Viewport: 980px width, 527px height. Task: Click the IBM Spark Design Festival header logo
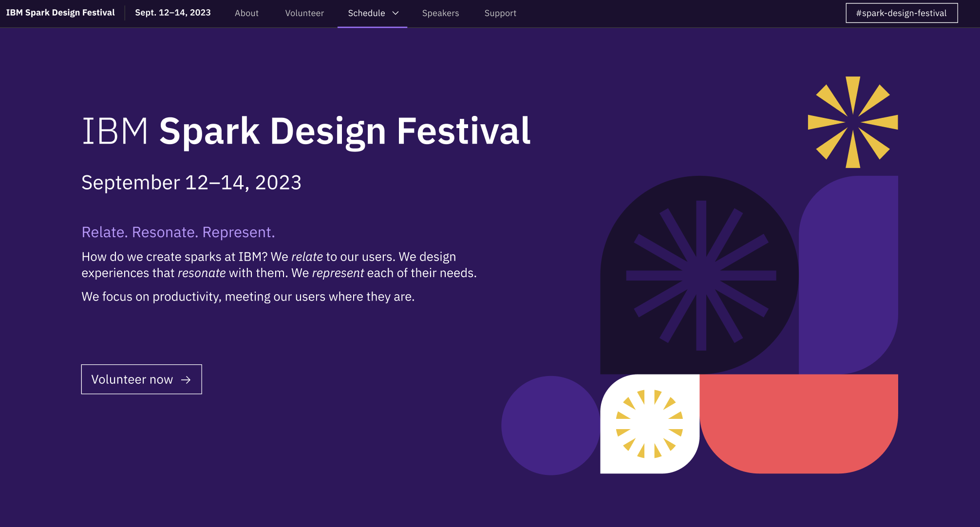60,13
